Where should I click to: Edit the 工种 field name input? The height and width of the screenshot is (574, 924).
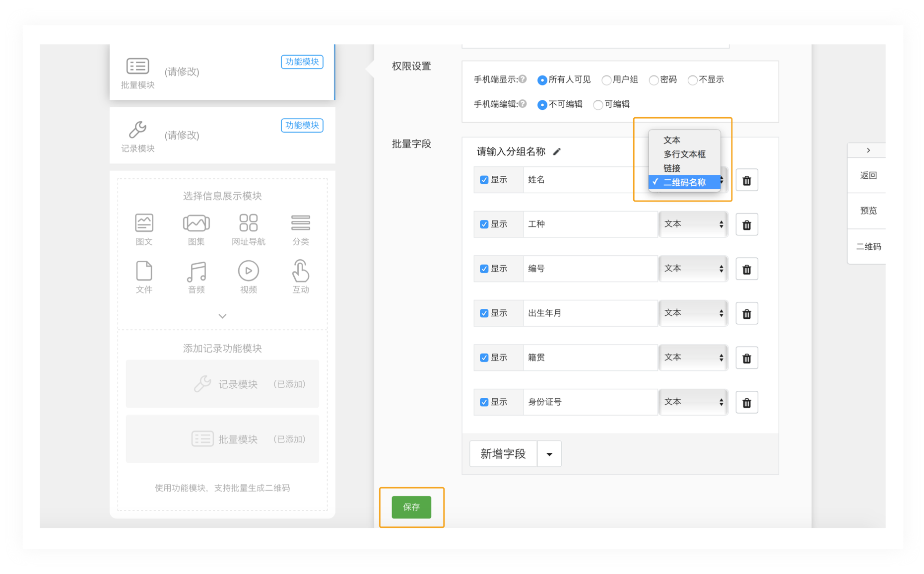pos(591,224)
